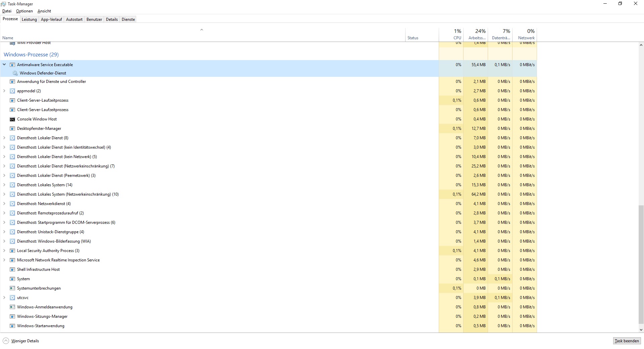The width and height of the screenshot is (644, 349).
Task: Click the Diensthost: Lokaler Dienst (8) icon
Action: pyautogui.click(x=12, y=138)
